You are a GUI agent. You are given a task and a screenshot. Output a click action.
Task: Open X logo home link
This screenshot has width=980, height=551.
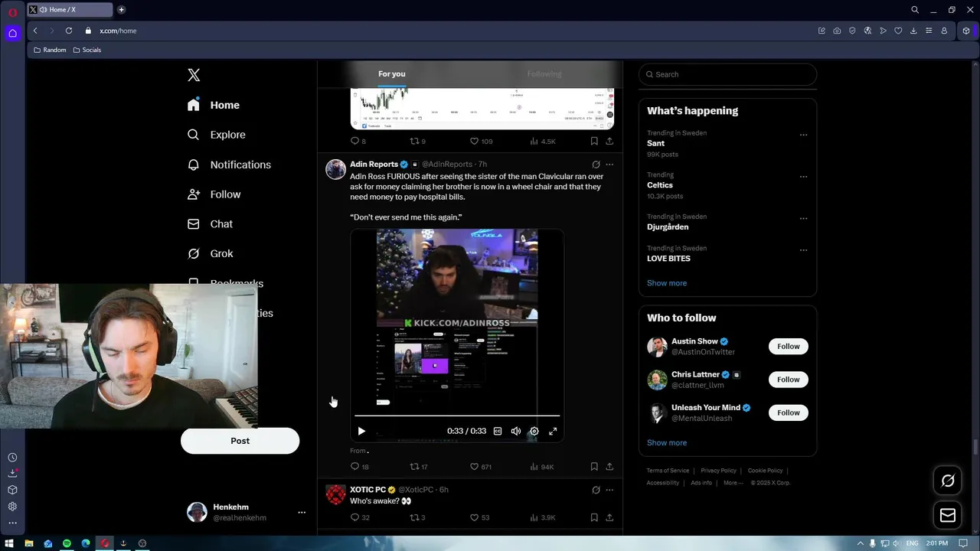[x=194, y=75]
